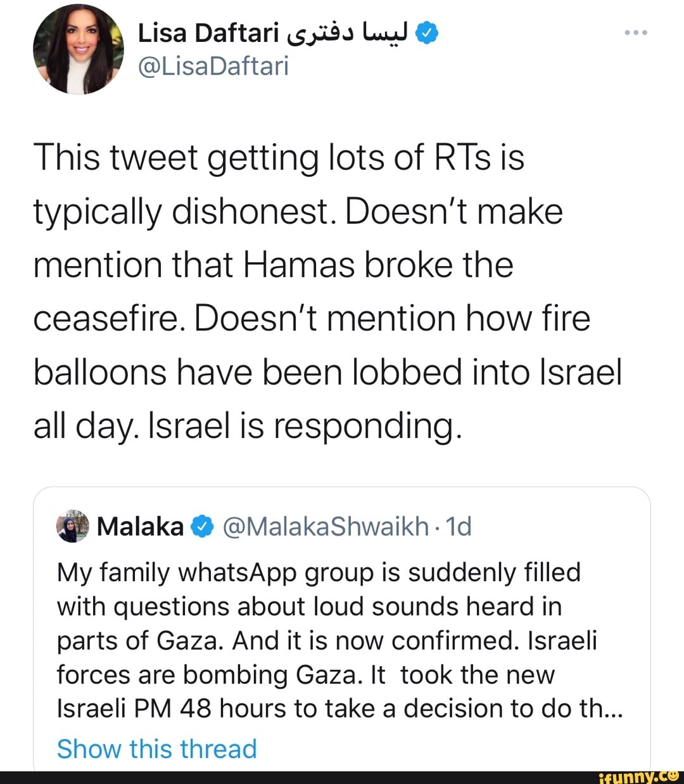Screen dimensions: 684x784
Task: Click the smiley face in ifunny logo
Action: point(672,774)
